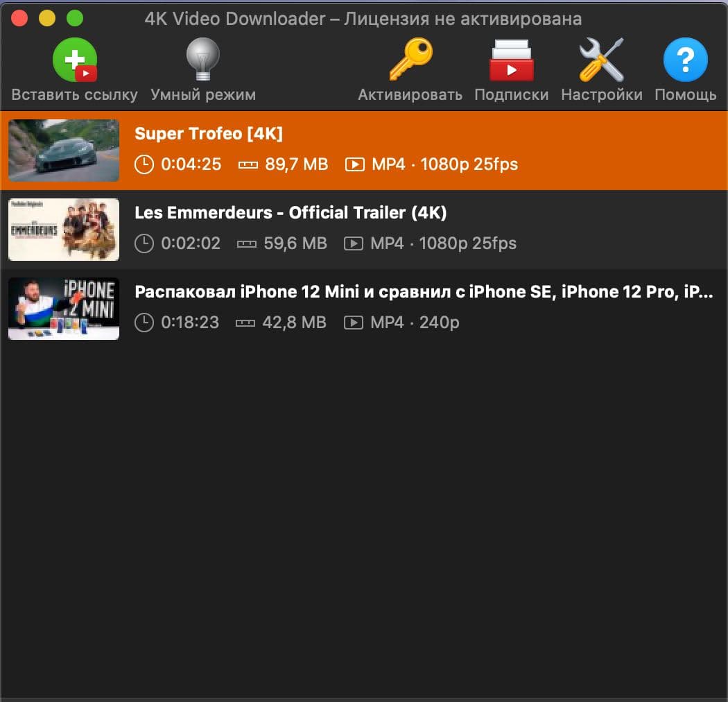Image resolution: width=728 pixels, height=702 pixels.
Task: Toggle Smart Mode lightbulb icon
Action: (203, 60)
